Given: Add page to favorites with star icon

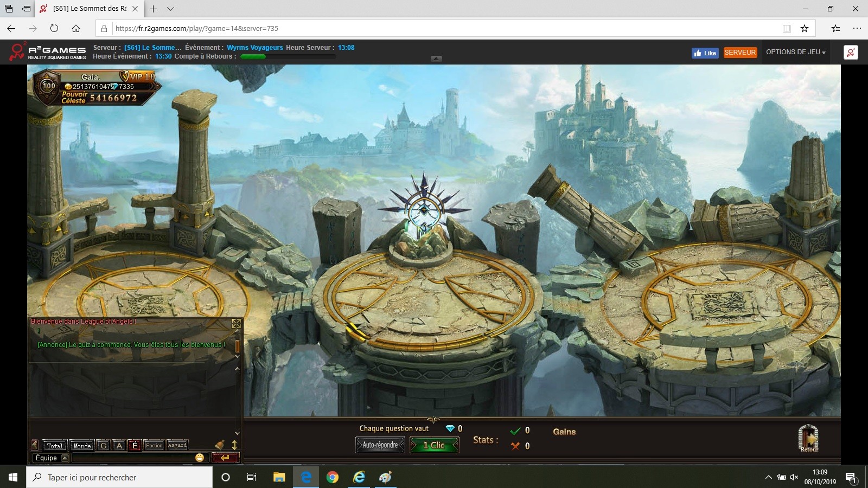Looking at the screenshot, I should (805, 28).
